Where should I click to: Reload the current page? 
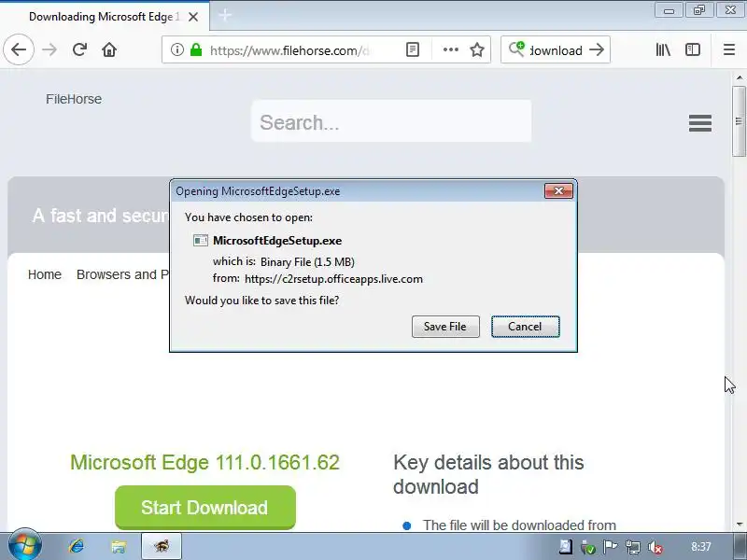tap(79, 49)
